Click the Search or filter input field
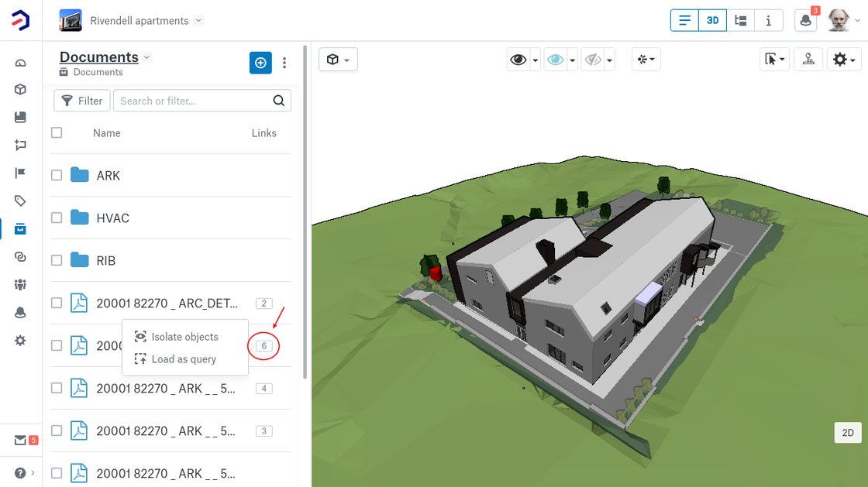The width and height of the screenshot is (868, 487). coord(194,101)
